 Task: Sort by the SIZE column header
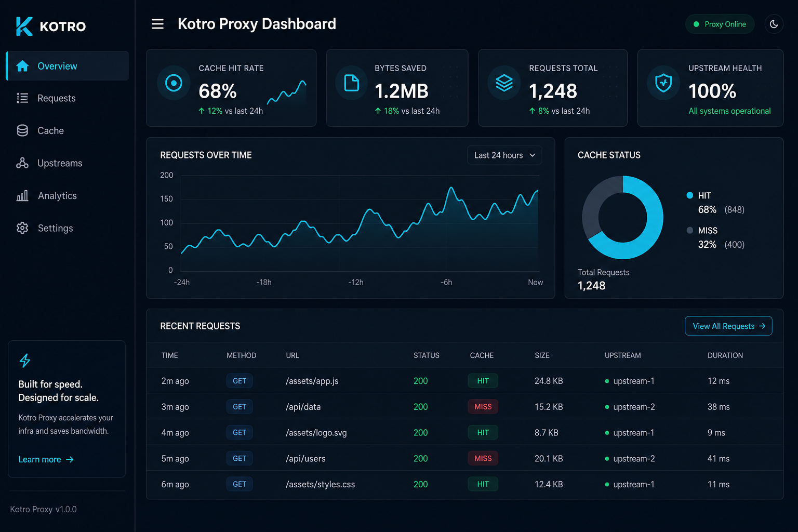pyautogui.click(x=542, y=355)
